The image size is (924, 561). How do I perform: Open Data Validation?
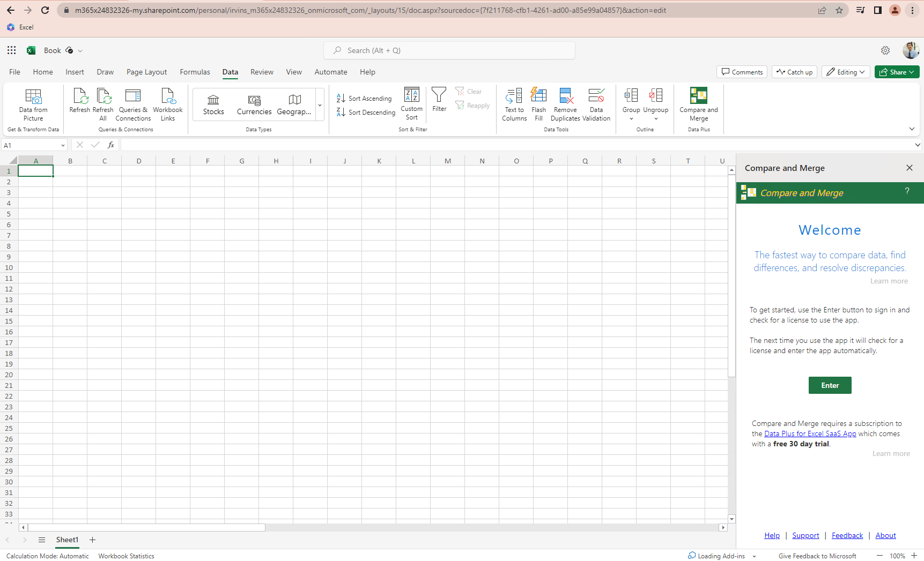pos(596,105)
